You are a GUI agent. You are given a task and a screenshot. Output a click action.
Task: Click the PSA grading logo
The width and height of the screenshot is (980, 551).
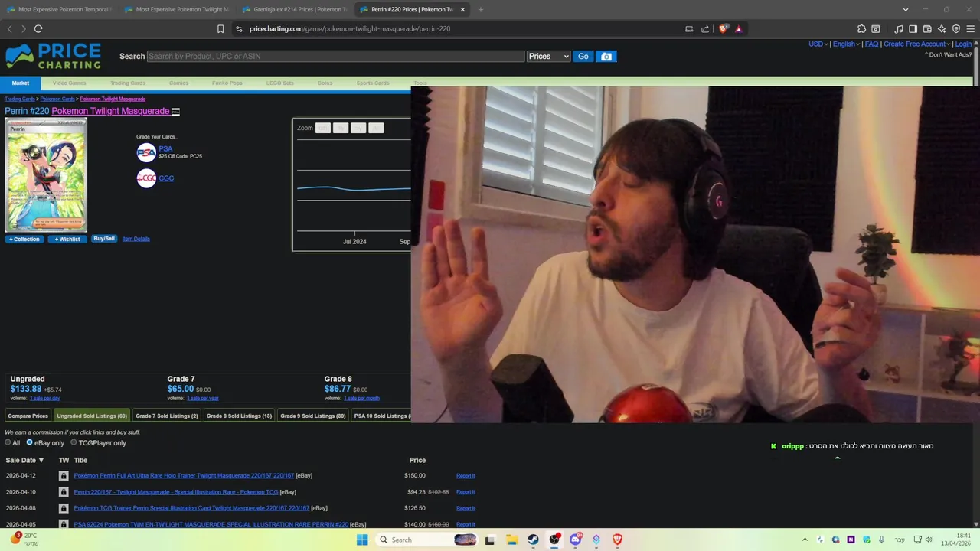coord(146,152)
